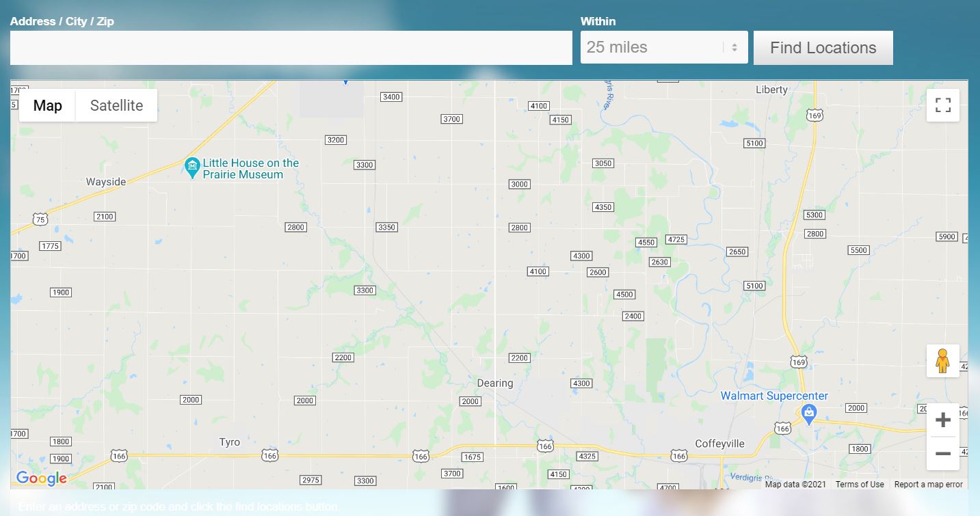980x516 pixels.
Task: Click Find Locations button
Action: tap(823, 48)
